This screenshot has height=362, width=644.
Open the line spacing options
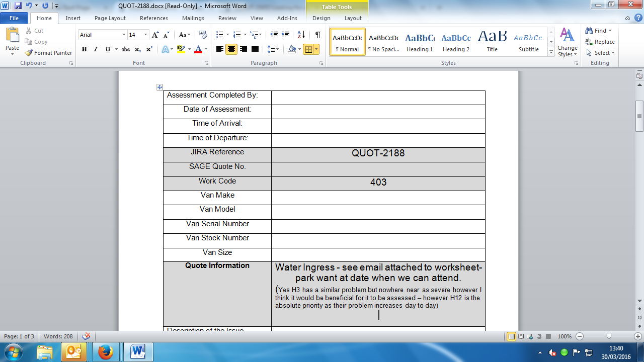click(x=273, y=49)
